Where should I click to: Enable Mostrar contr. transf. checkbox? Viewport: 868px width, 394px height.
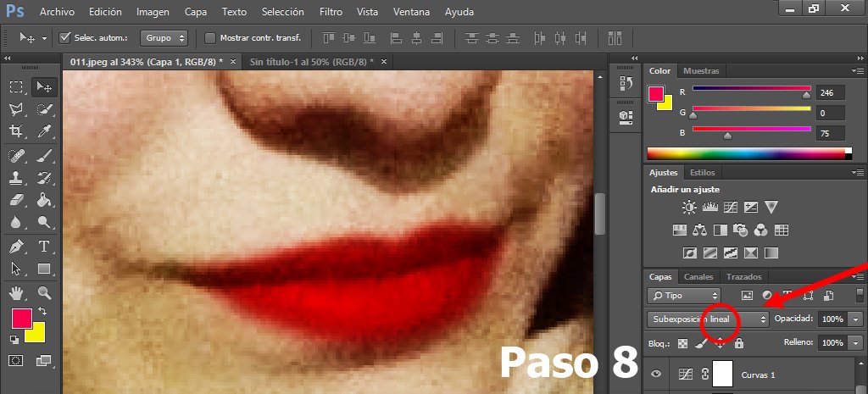210,38
